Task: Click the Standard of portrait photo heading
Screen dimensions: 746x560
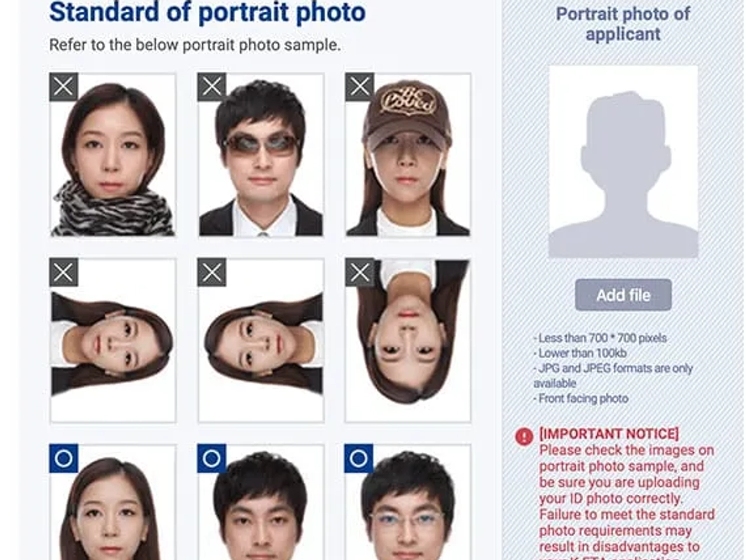Action: coord(207,12)
